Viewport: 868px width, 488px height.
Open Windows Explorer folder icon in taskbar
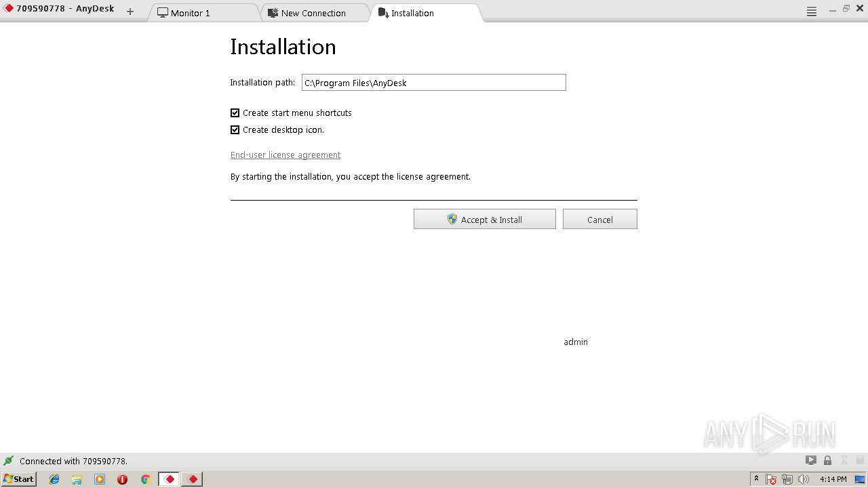tap(77, 479)
